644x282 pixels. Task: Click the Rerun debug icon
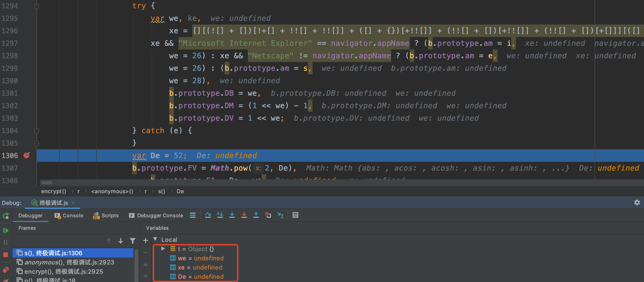[6, 215]
